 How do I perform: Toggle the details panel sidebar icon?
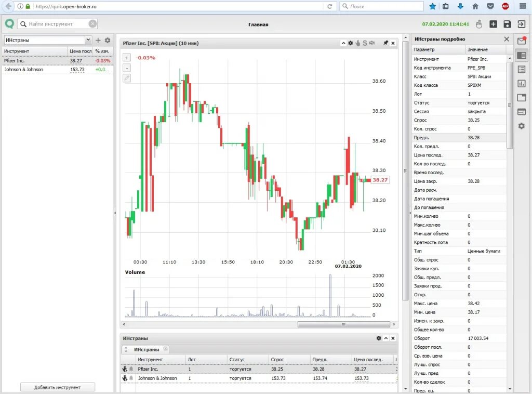point(522,55)
